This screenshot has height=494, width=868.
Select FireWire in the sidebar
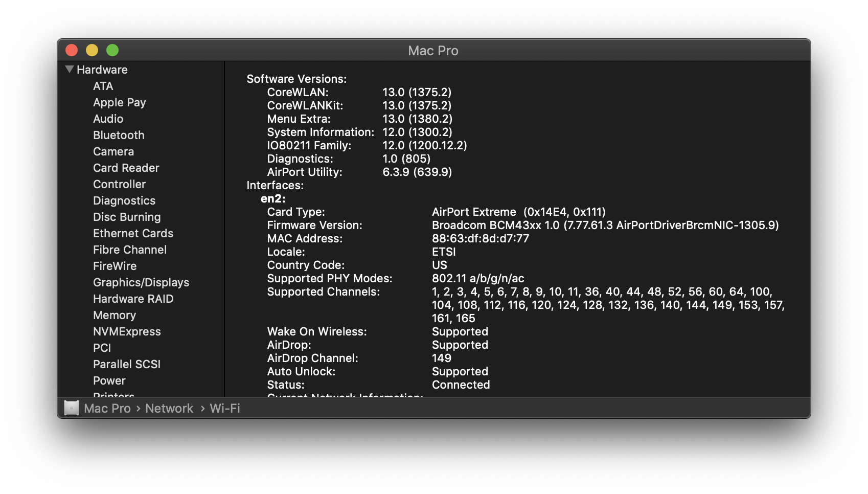pos(115,266)
